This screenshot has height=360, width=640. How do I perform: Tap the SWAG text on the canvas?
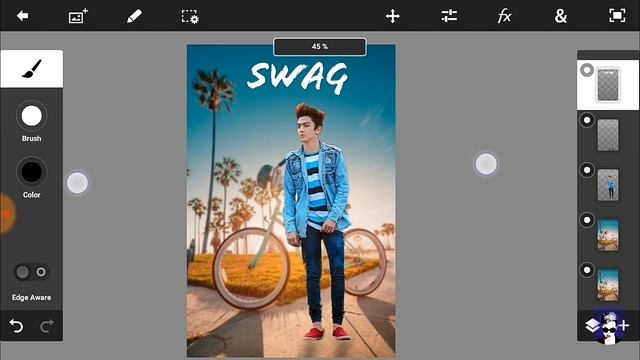point(298,78)
